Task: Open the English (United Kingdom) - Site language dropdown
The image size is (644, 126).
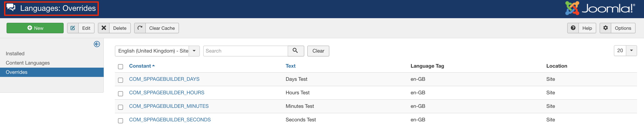Action: 194,51
